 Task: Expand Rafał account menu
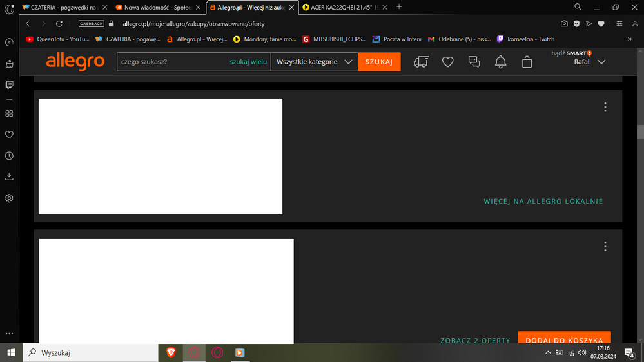589,62
